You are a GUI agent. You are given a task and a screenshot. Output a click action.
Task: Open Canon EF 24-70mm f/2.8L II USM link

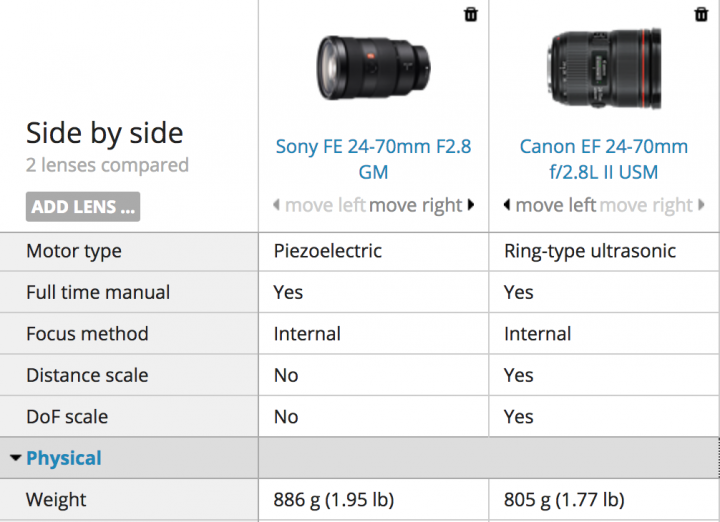click(604, 159)
